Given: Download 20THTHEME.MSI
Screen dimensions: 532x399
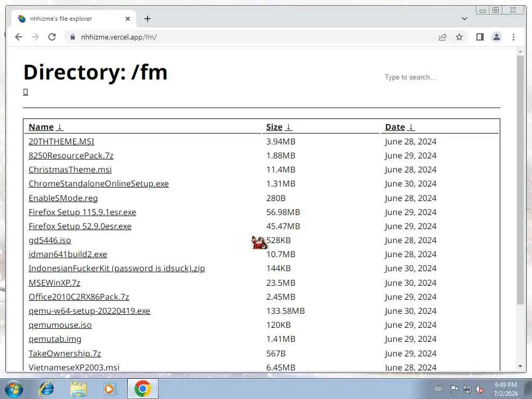Looking at the screenshot, I should pyautogui.click(x=61, y=141).
